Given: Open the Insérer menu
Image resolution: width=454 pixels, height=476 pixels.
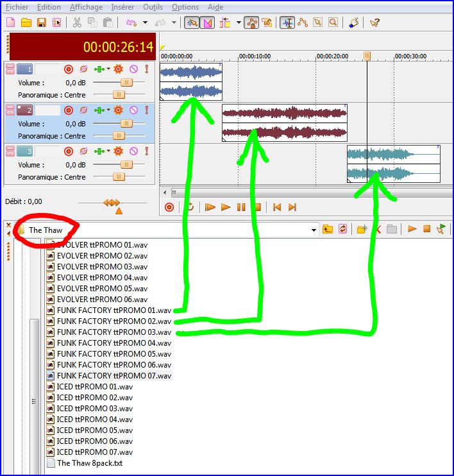Looking at the screenshot, I should coord(122,7).
